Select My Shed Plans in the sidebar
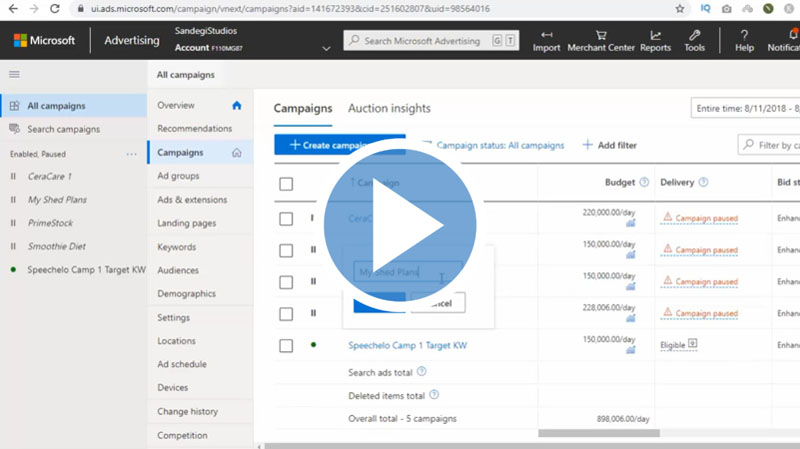The width and height of the screenshot is (800, 449). pyautogui.click(x=57, y=199)
